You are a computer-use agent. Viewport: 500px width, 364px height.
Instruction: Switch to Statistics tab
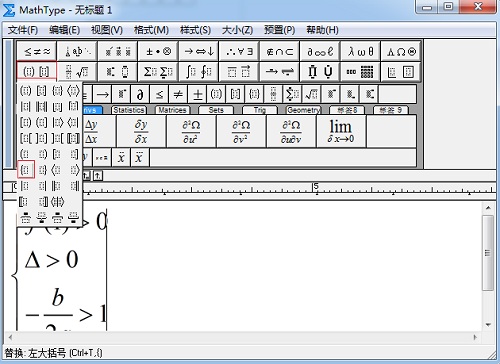(x=129, y=110)
